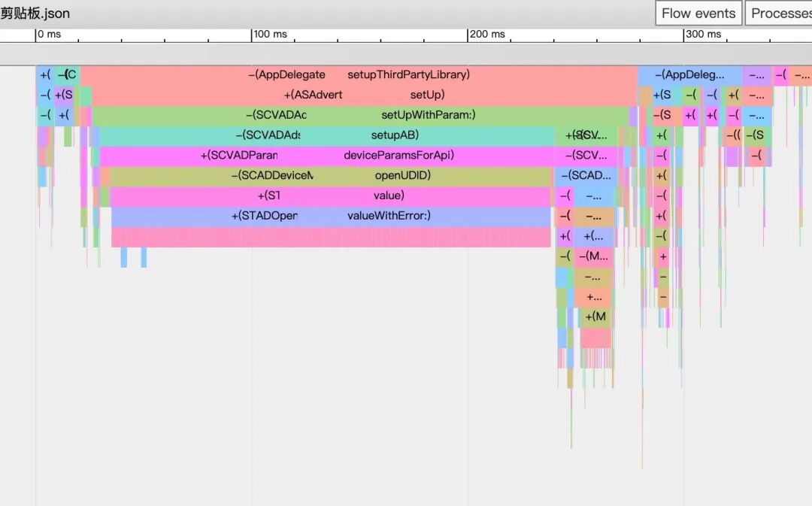Click the 100 ms ruler label

point(270,34)
